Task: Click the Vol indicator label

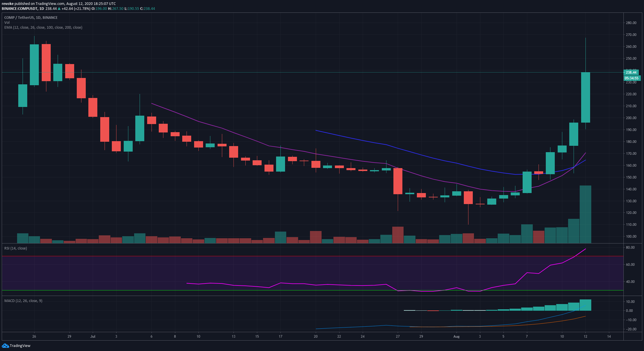Action: (7, 23)
